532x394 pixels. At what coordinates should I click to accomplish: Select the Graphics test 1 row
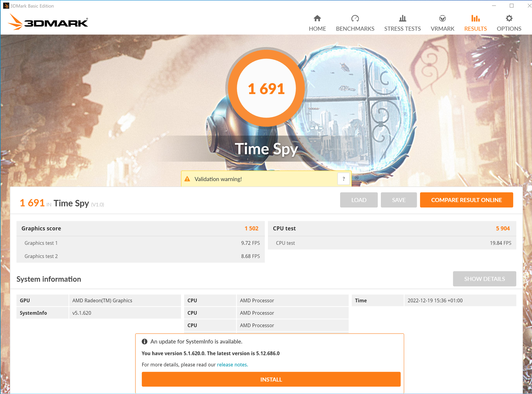140,243
